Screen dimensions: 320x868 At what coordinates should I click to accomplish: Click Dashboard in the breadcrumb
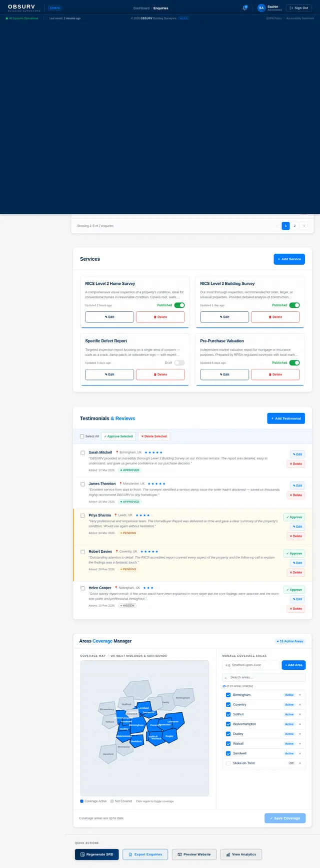click(141, 8)
